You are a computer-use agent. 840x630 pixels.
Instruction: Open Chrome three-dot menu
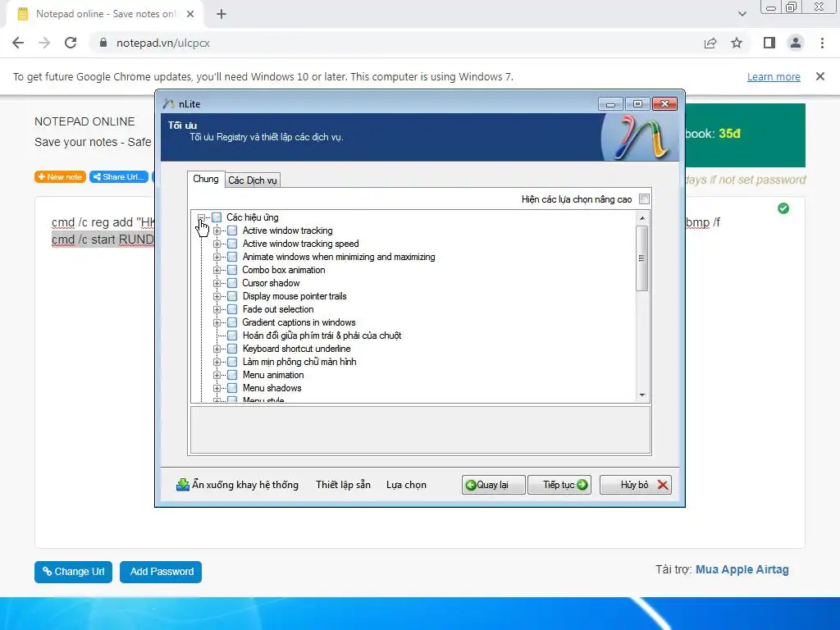(x=822, y=43)
